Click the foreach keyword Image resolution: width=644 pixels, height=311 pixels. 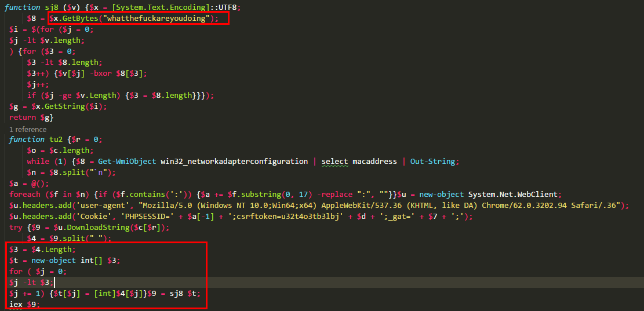coord(25,195)
